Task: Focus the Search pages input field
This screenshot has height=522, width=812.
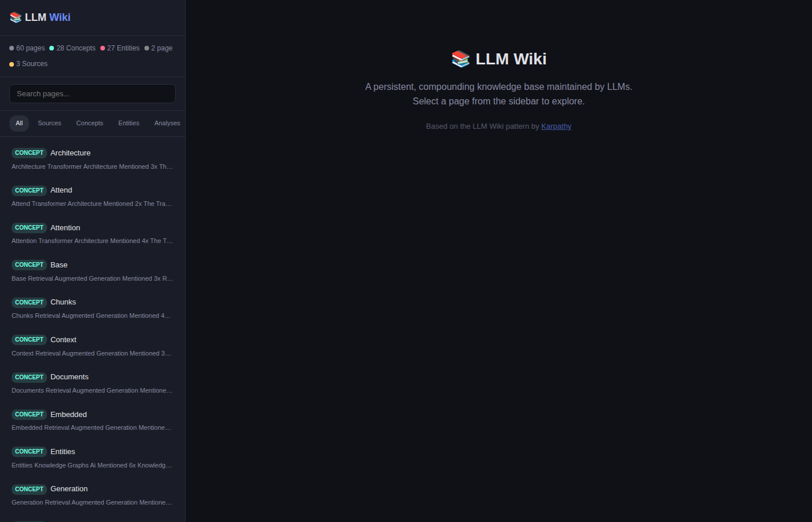Action: pos(93,94)
